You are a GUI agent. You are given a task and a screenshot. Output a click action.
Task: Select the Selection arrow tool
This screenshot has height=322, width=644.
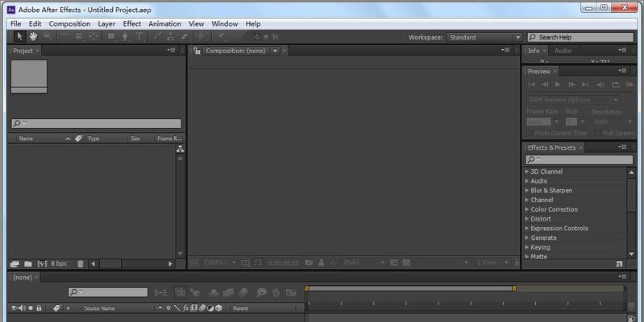[x=19, y=36]
